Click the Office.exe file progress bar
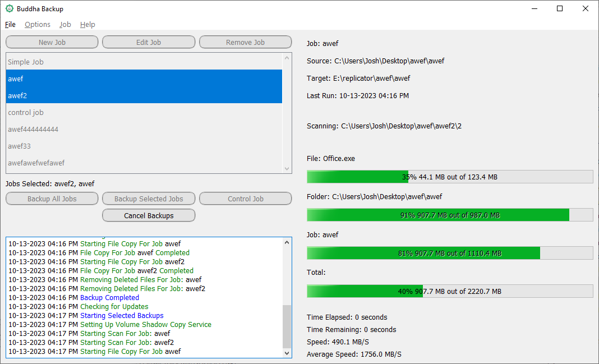The height and width of the screenshot is (364, 599). pos(450,177)
